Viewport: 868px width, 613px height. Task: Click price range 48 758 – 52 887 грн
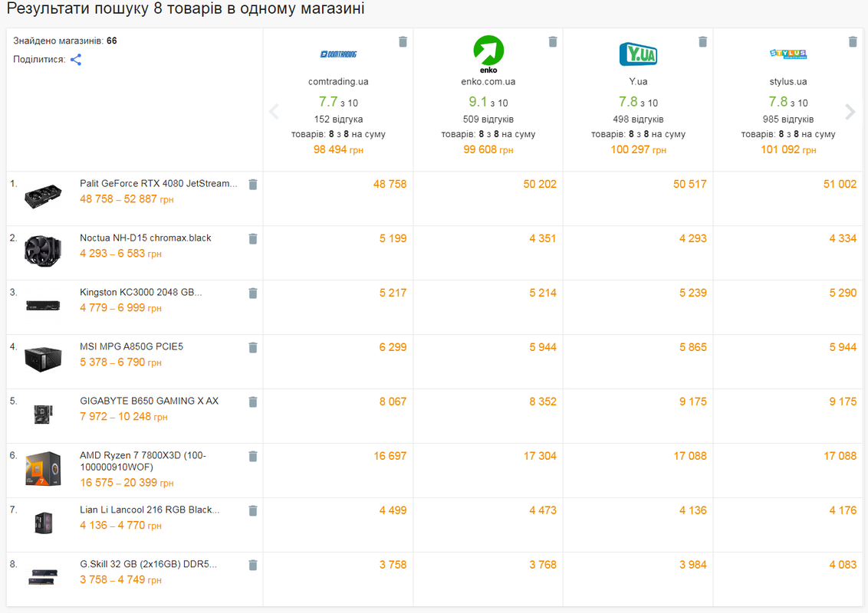[127, 199]
